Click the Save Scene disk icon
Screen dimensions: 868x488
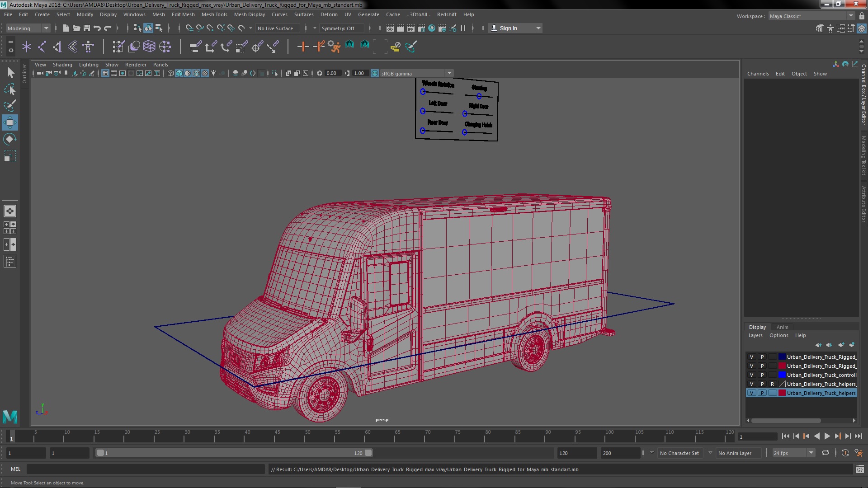(x=87, y=28)
